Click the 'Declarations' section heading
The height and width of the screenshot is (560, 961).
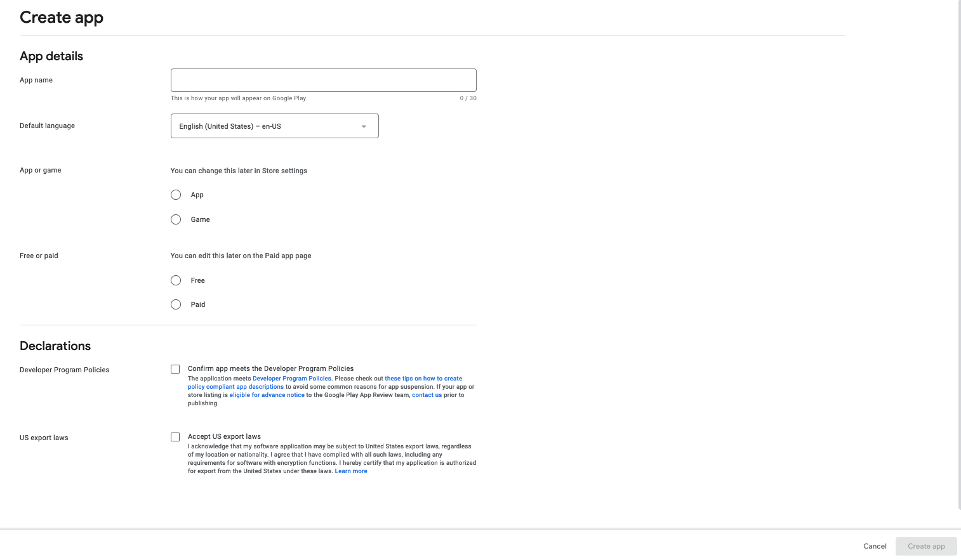tap(55, 346)
